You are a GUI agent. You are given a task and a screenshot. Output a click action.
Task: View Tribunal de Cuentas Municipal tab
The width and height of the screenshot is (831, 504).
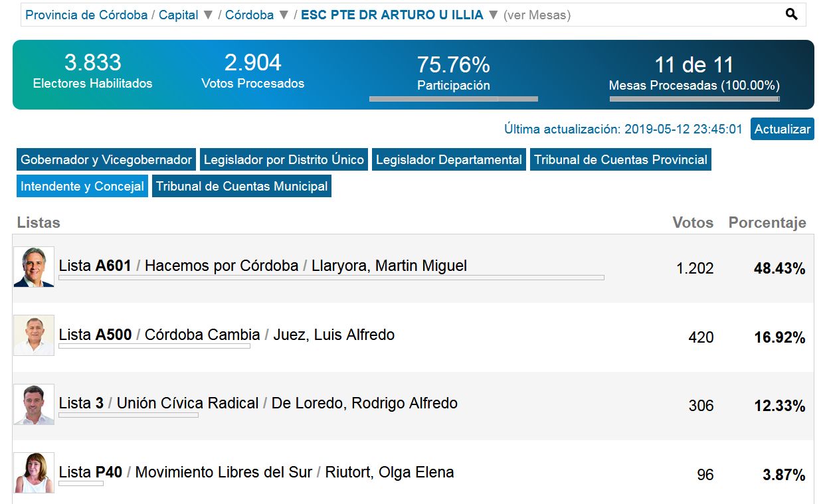(242, 187)
